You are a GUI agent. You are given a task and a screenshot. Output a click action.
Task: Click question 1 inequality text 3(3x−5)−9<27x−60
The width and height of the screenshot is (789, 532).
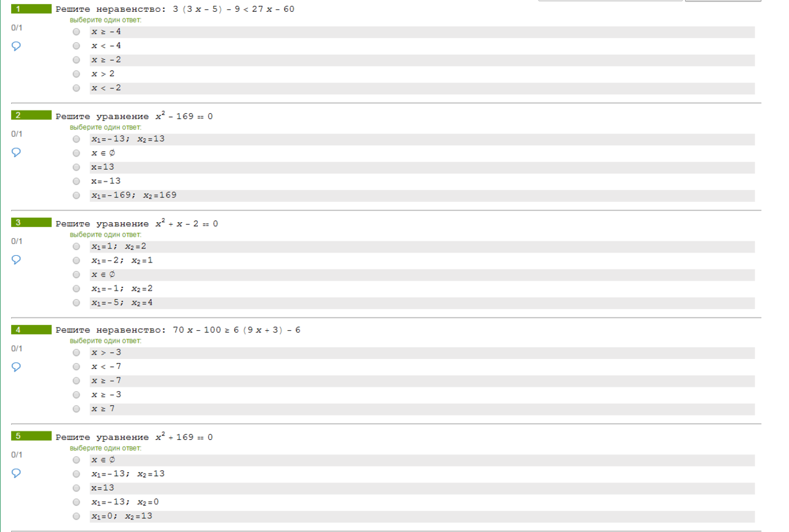point(233,9)
